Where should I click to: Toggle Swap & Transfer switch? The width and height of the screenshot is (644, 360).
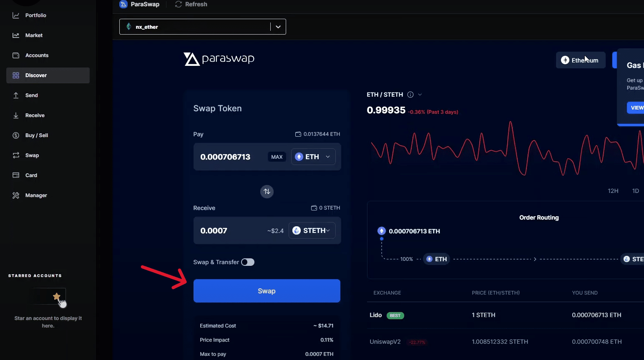[x=248, y=262]
